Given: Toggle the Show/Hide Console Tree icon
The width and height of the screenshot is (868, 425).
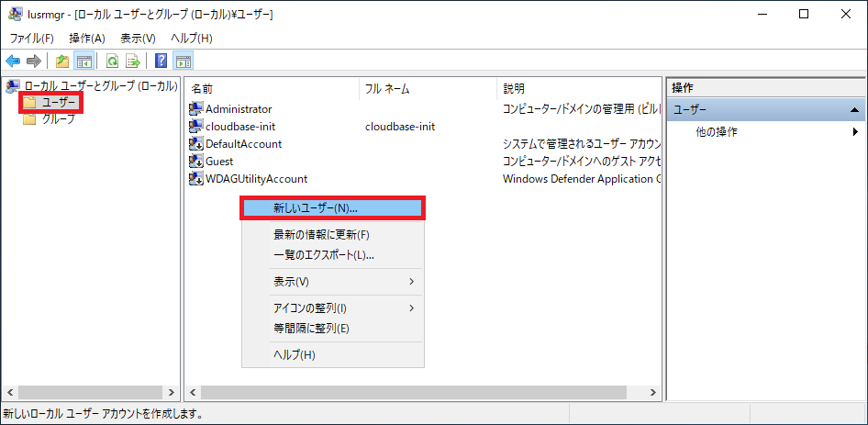Looking at the screenshot, I should pos(84,61).
